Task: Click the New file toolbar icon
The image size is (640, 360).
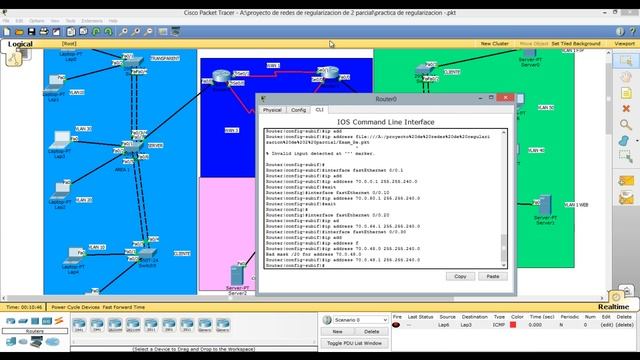Action: click(7, 32)
